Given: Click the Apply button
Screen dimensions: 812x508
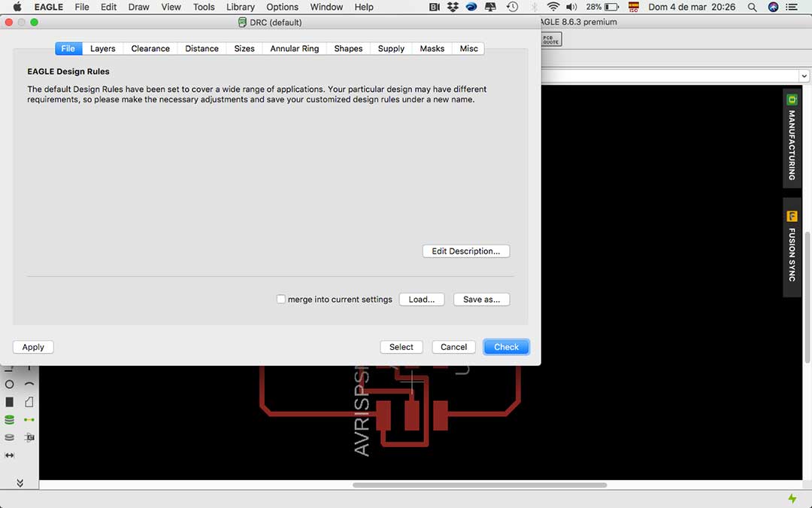Looking at the screenshot, I should [33, 347].
